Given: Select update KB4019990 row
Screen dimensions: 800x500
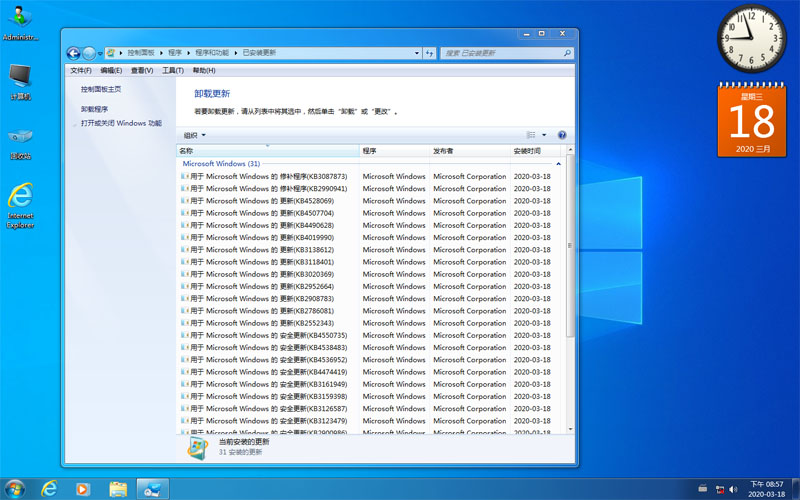Looking at the screenshot, I should coord(370,237).
